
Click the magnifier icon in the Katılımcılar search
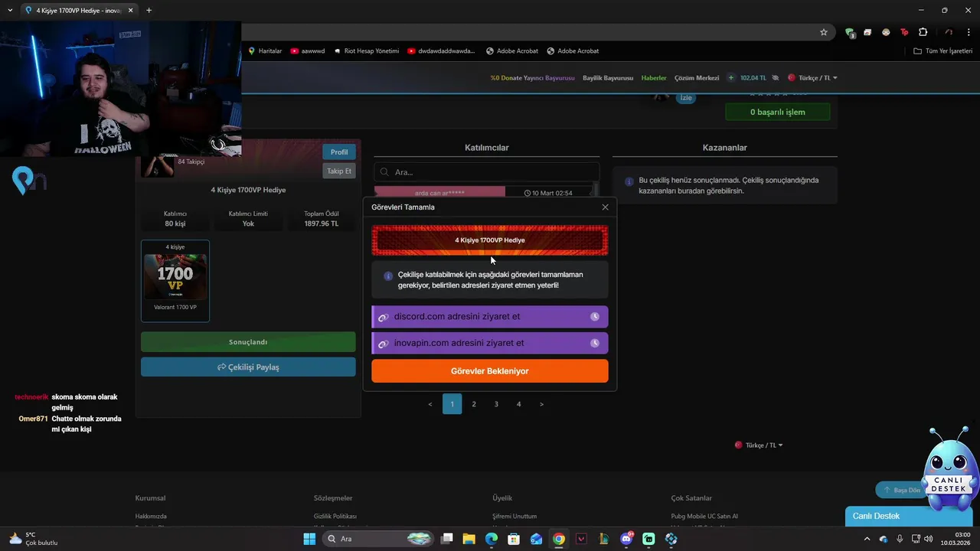(x=385, y=172)
